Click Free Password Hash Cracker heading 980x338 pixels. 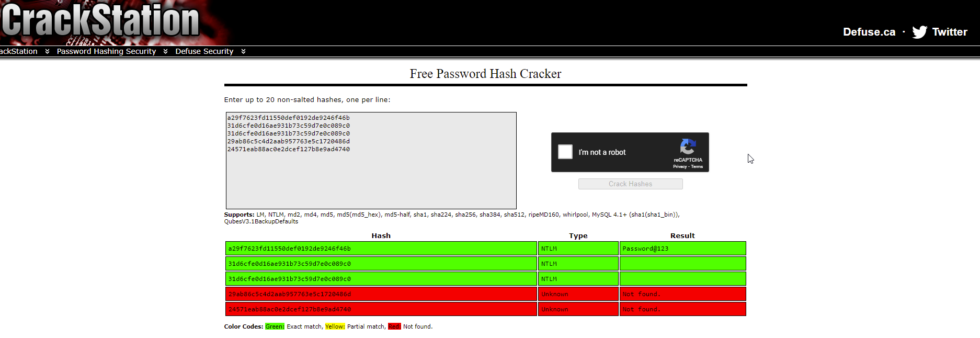[485, 74]
